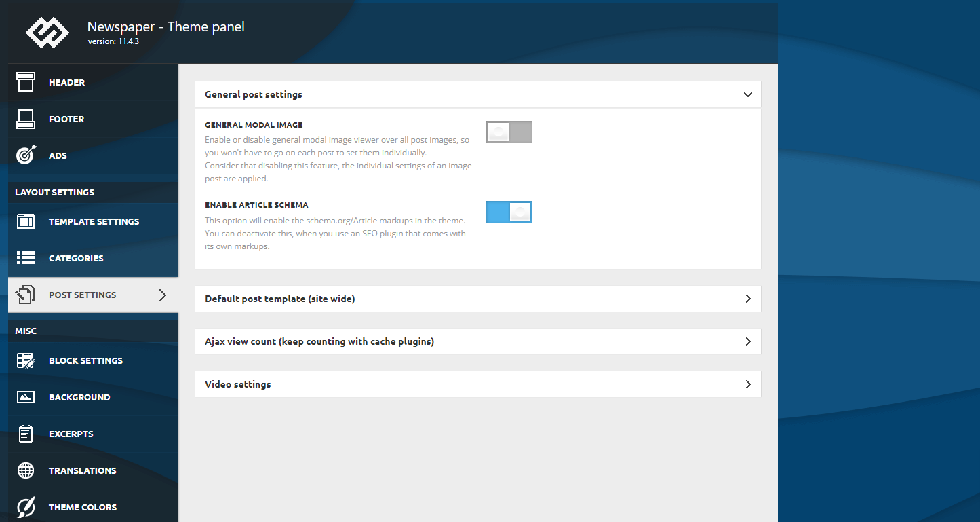Image resolution: width=980 pixels, height=522 pixels.
Task: Open the TEMPLATE SETTINGS menu item
Action: (93, 221)
